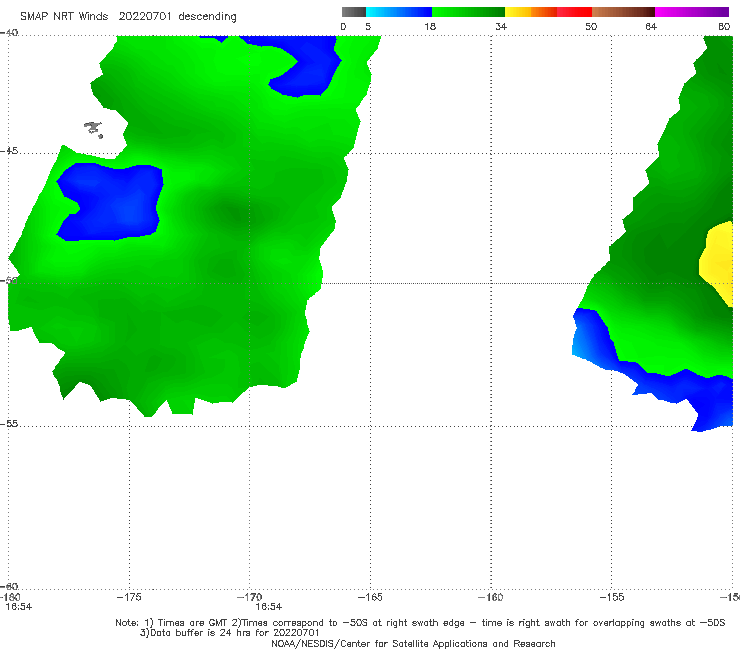Select the cyan-to-blue segment of the color bar
This screenshot has width=740, height=650.
click(x=399, y=12)
